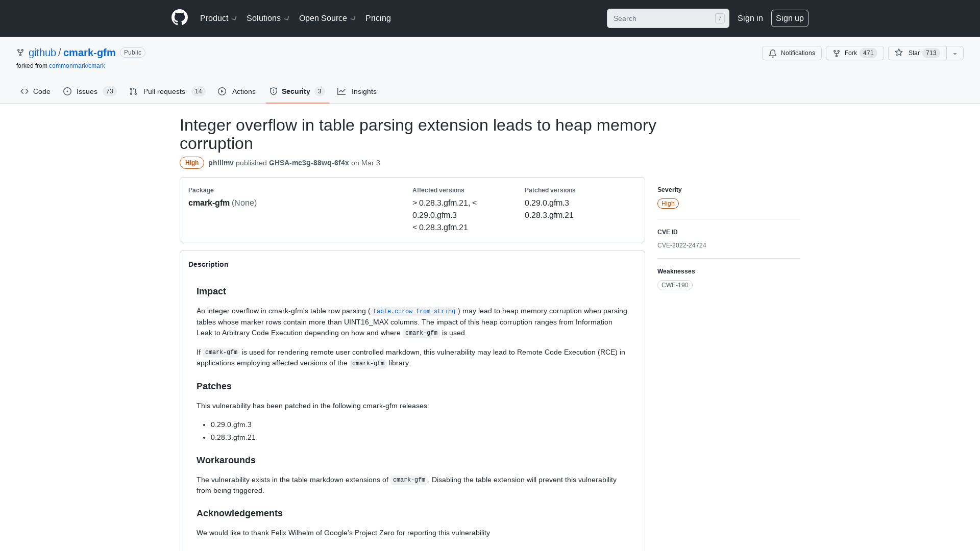Click the Fork count 471
The image size is (980, 551).
pyautogui.click(x=868, y=53)
